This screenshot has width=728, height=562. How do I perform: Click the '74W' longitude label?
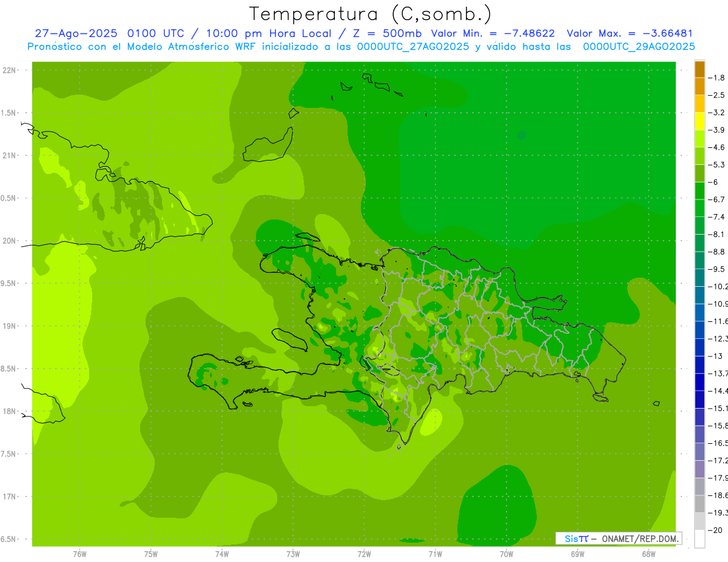coord(222,554)
